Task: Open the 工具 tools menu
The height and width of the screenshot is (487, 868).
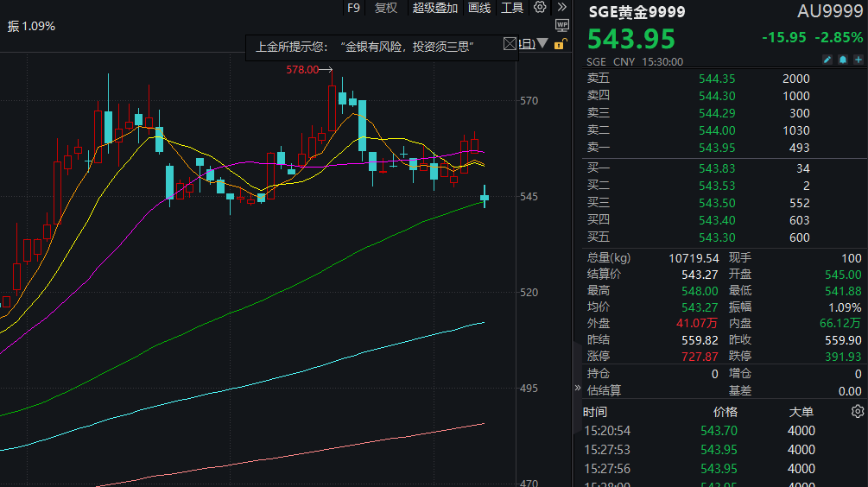Action: pos(512,8)
